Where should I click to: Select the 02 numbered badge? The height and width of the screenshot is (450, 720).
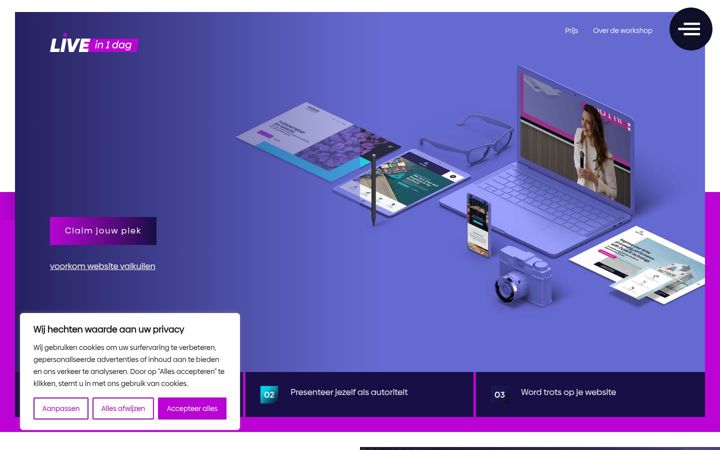(x=269, y=394)
